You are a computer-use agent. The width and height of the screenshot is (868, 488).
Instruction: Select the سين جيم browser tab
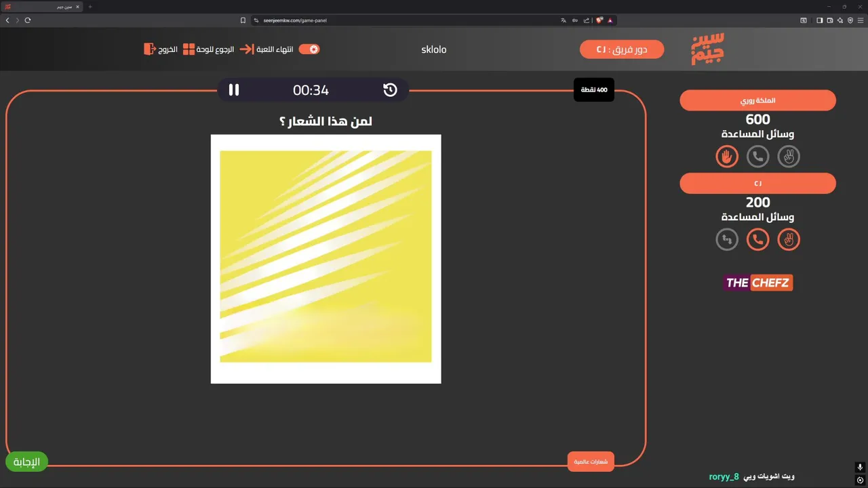41,7
